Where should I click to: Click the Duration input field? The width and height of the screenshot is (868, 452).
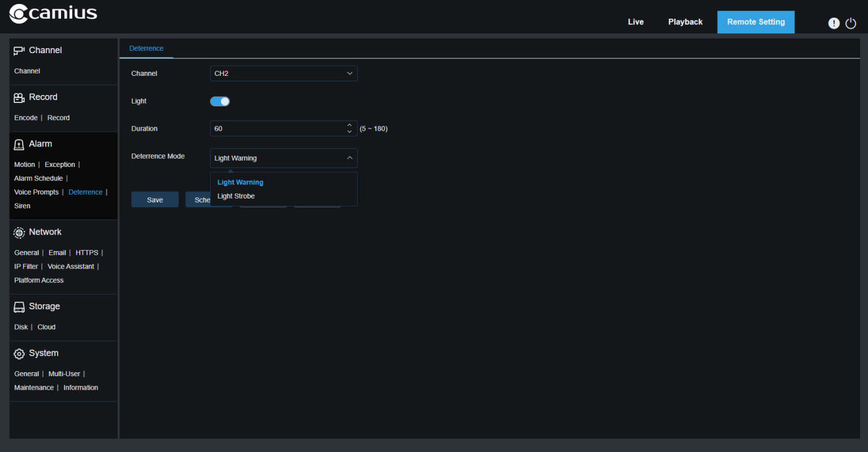277,129
